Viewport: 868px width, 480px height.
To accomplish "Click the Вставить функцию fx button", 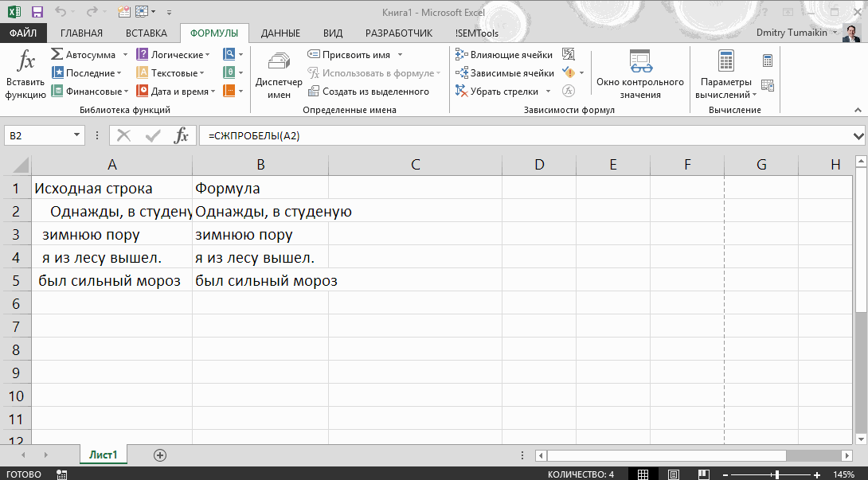I will tap(25, 75).
